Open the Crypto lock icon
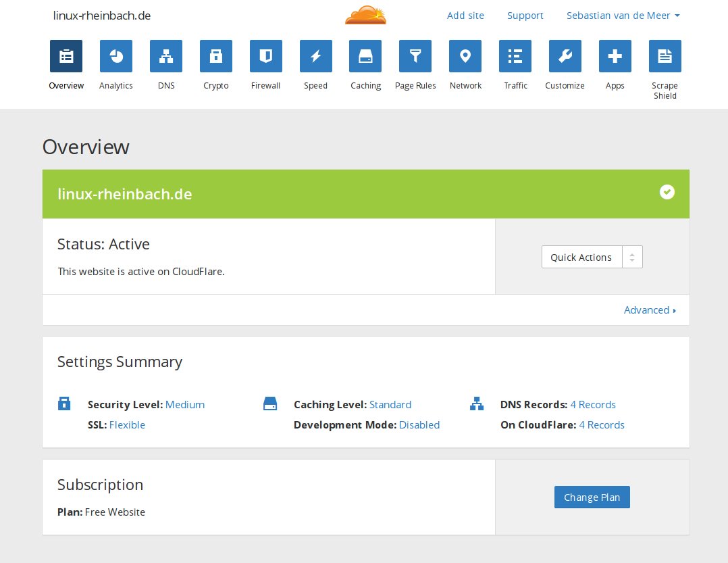728x563 pixels. (x=216, y=56)
